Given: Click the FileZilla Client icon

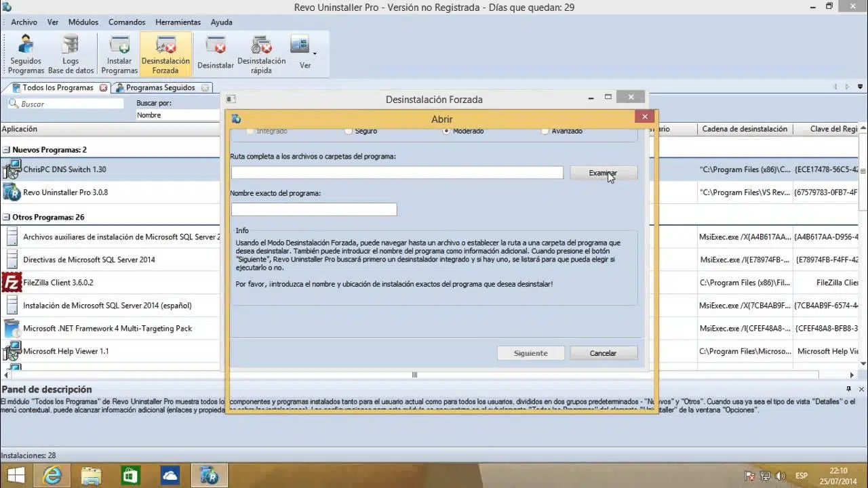Looking at the screenshot, I should [x=12, y=283].
